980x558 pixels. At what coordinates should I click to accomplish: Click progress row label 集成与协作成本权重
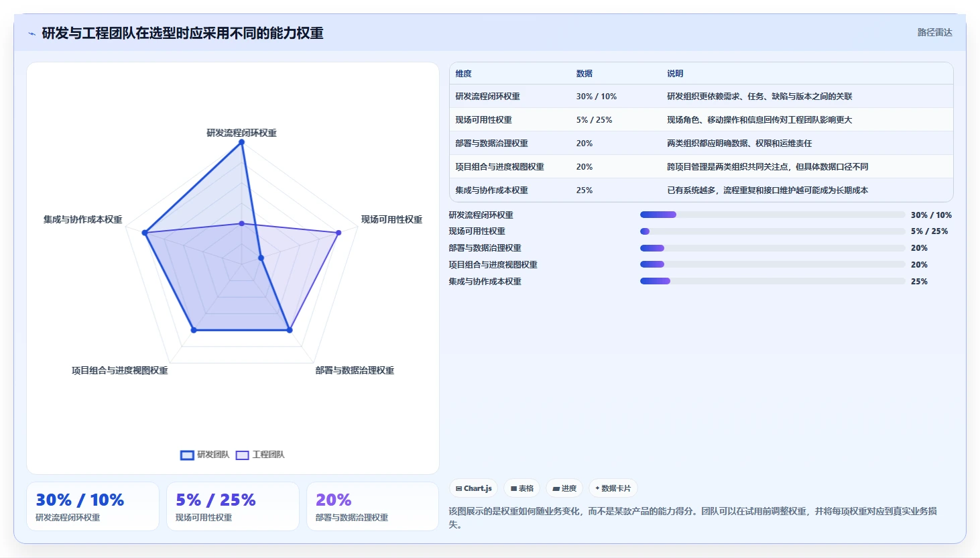(x=485, y=282)
